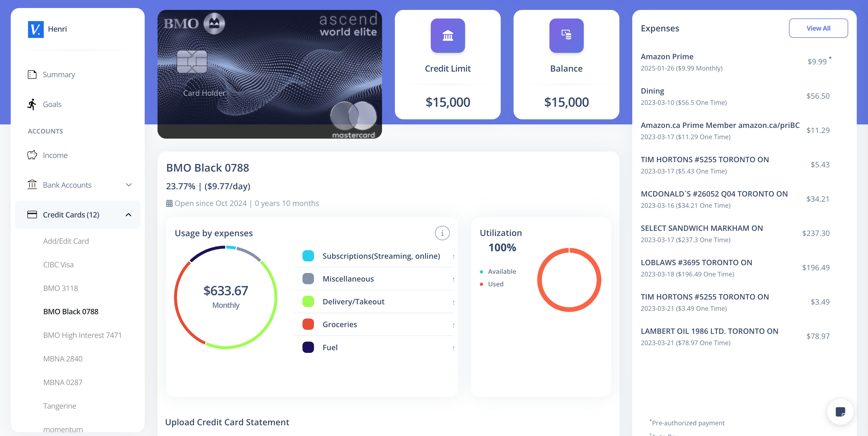Click the Miscellaneous legend label

[349, 279]
